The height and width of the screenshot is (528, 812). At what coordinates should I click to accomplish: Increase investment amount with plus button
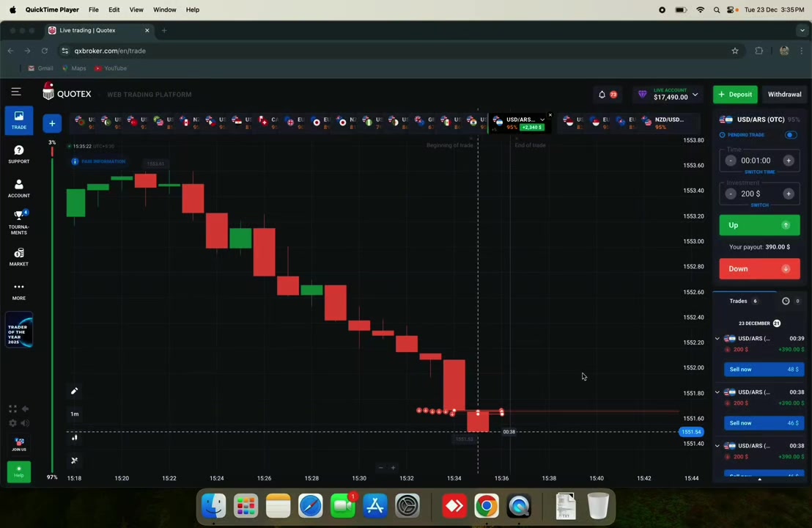click(x=788, y=194)
